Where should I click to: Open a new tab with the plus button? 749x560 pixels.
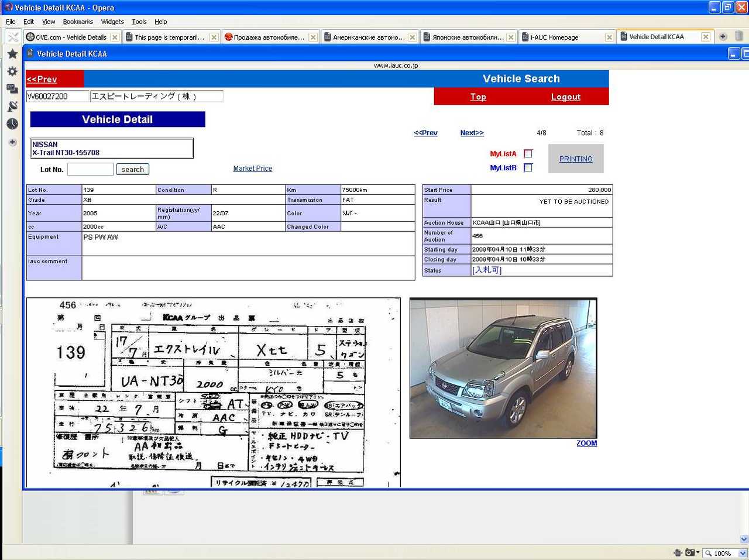pos(723,36)
